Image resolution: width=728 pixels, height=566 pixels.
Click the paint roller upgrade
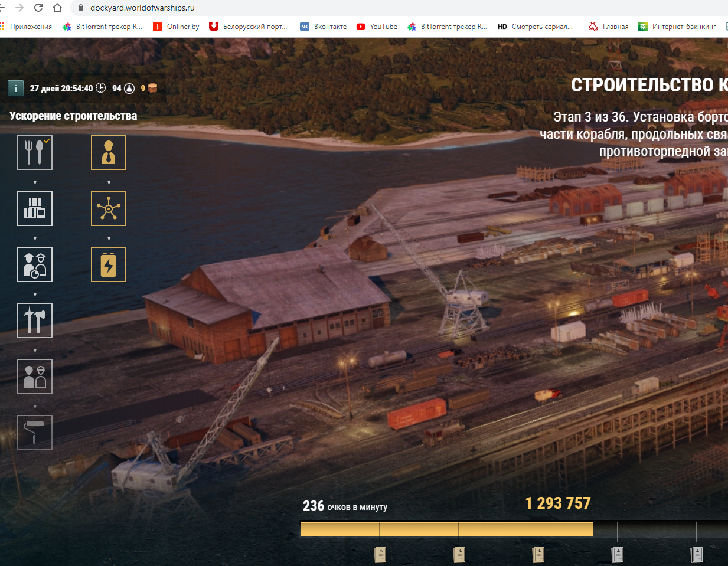pos(35,433)
